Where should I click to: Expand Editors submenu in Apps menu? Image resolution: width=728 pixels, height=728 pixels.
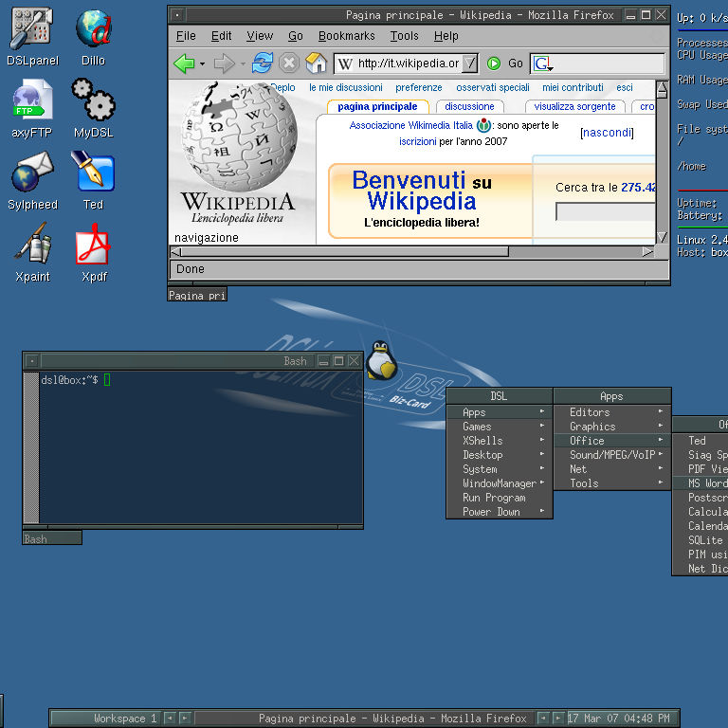[612, 411]
